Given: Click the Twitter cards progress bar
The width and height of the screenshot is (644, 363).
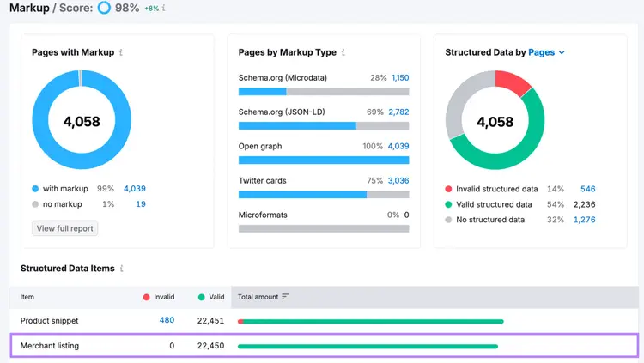Looking at the screenshot, I should coord(324,194).
